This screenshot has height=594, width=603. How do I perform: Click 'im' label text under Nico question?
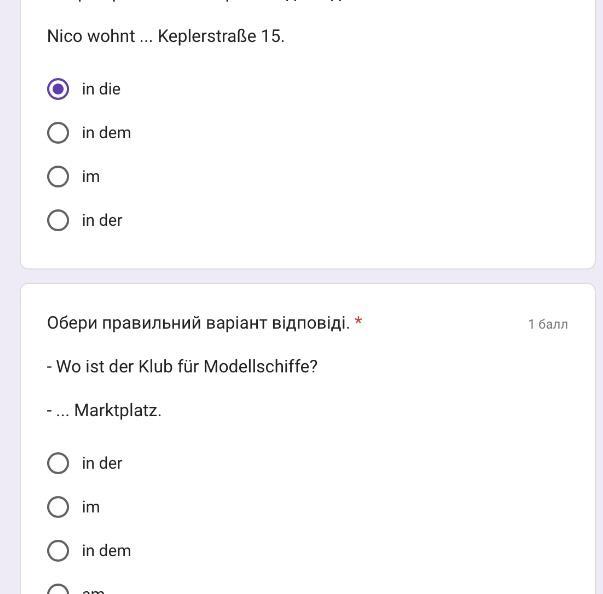click(91, 177)
